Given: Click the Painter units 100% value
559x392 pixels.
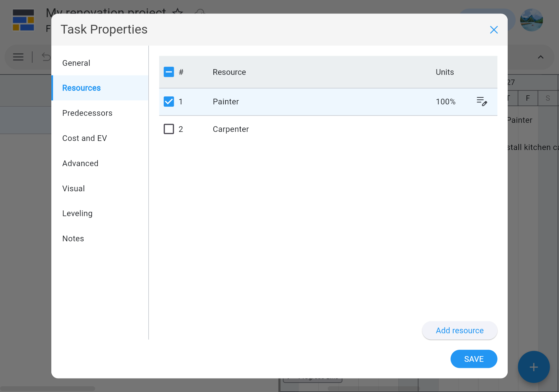Looking at the screenshot, I should (x=445, y=102).
